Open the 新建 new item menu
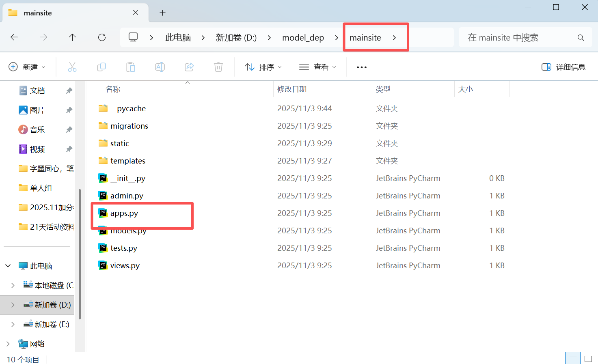This screenshot has width=598, height=364. 27,67
